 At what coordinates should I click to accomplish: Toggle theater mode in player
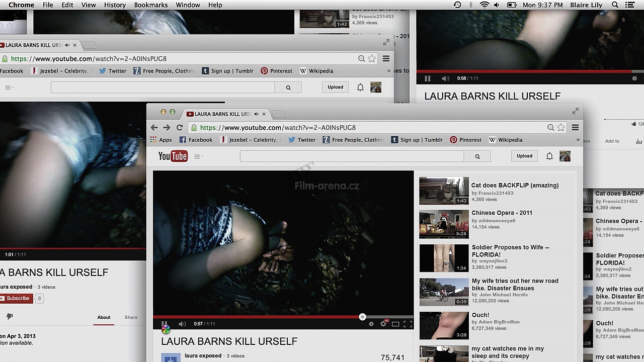pos(395,324)
